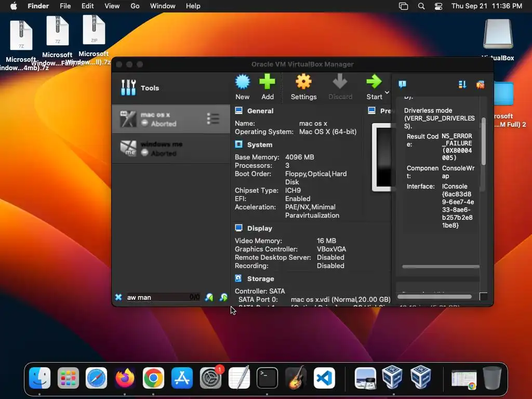Launch Firefox from the Dock
The image size is (532, 399).
pyautogui.click(x=125, y=378)
